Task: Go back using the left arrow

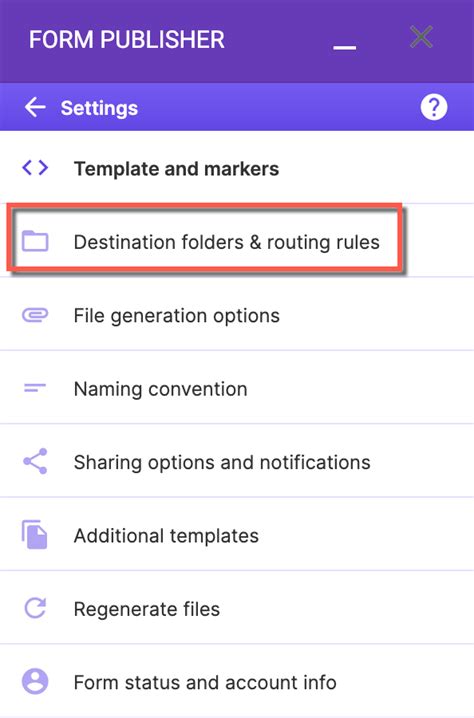Action: coord(35,108)
